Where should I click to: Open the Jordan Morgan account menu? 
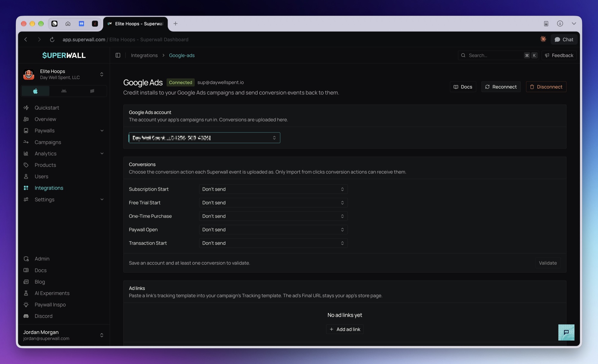(64, 335)
